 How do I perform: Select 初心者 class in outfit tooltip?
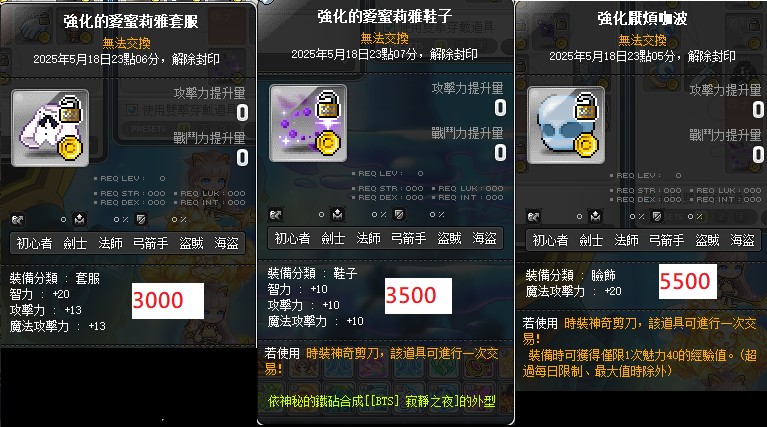(x=34, y=243)
